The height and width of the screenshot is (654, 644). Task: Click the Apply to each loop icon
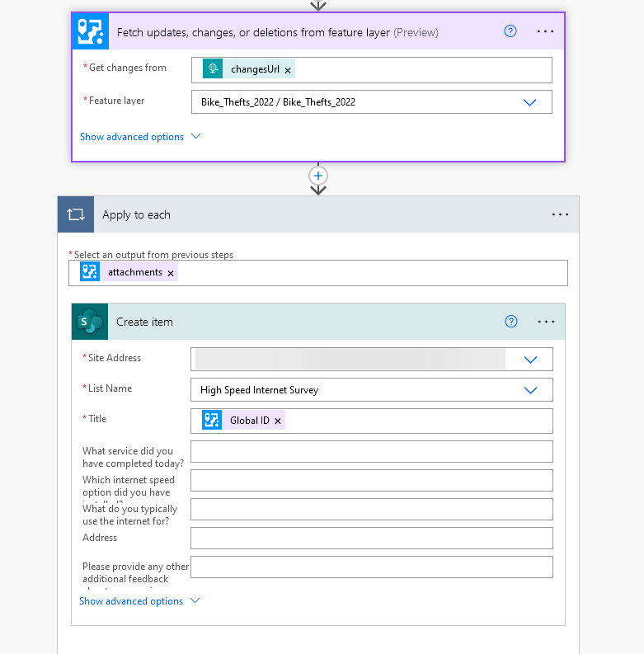(76, 214)
